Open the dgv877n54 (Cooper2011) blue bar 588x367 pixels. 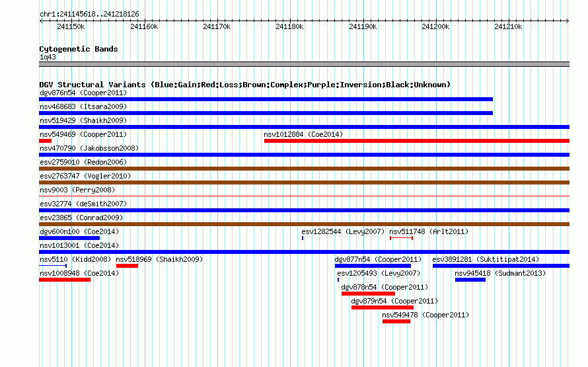pyautogui.click(x=373, y=266)
